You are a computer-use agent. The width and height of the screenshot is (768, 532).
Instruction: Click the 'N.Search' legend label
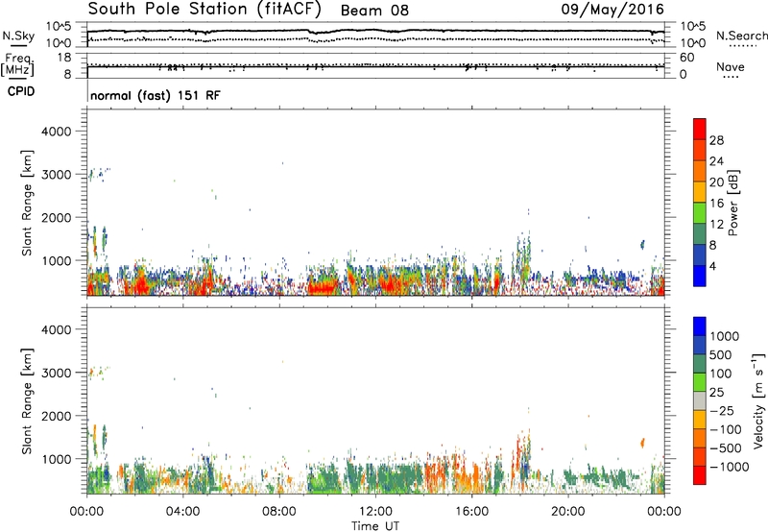741,36
